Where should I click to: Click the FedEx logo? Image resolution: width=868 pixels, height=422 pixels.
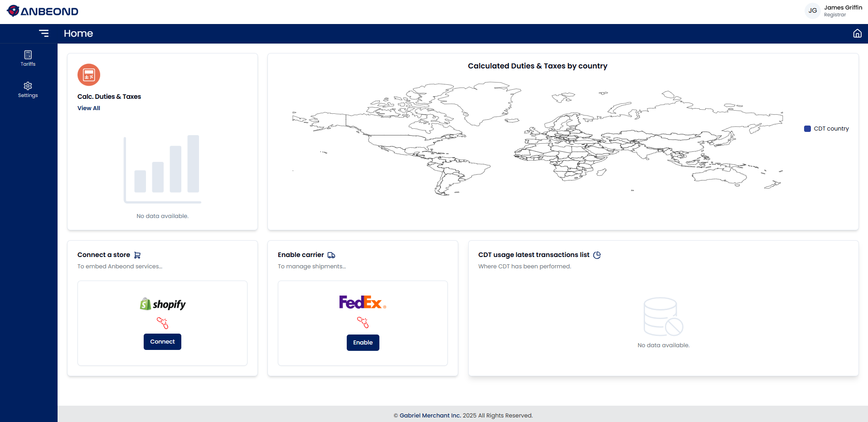[363, 302]
